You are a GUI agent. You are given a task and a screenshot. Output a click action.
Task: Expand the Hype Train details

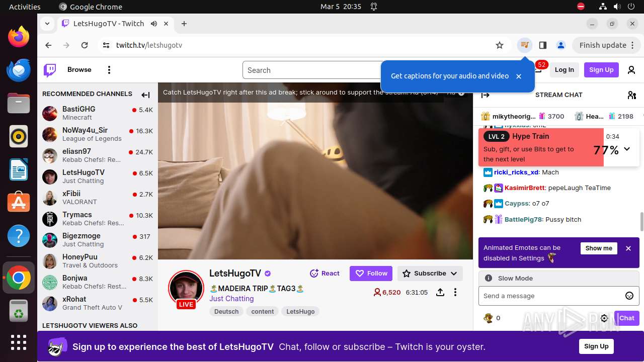(627, 149)
